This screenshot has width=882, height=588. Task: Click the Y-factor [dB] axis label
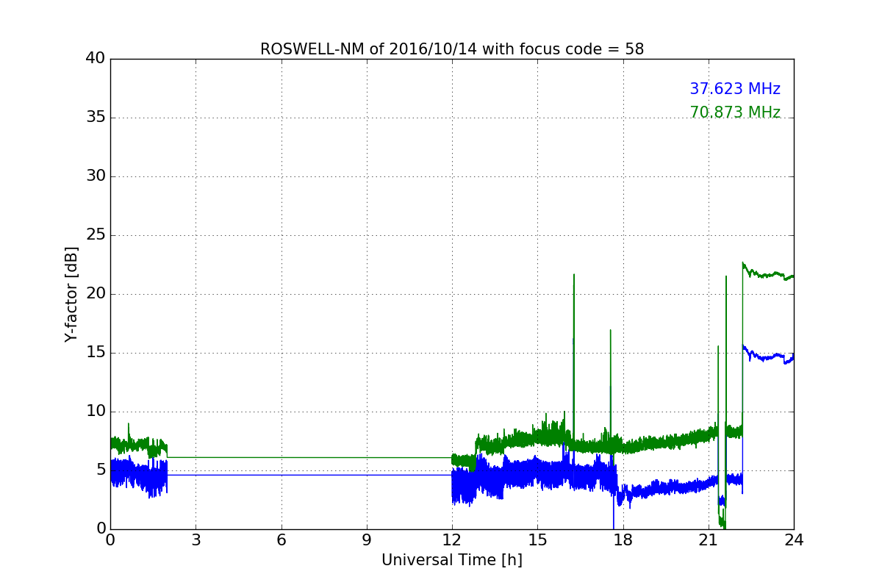[x=71, y=294]
